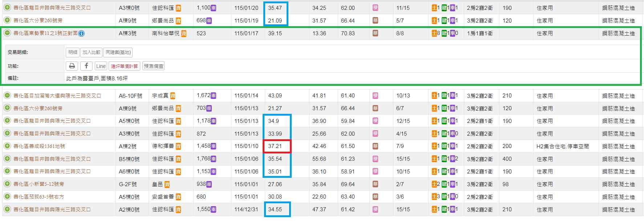Open the 明細 transaction detail button

tap(73, 52)
